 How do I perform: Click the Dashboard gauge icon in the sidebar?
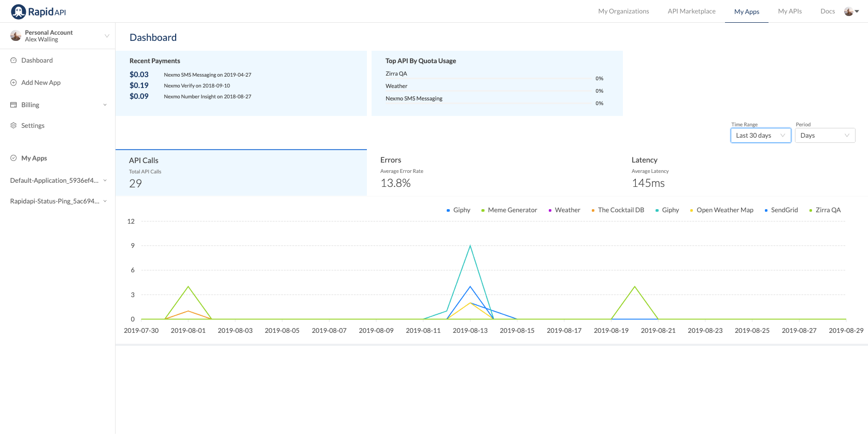[13, 61]
